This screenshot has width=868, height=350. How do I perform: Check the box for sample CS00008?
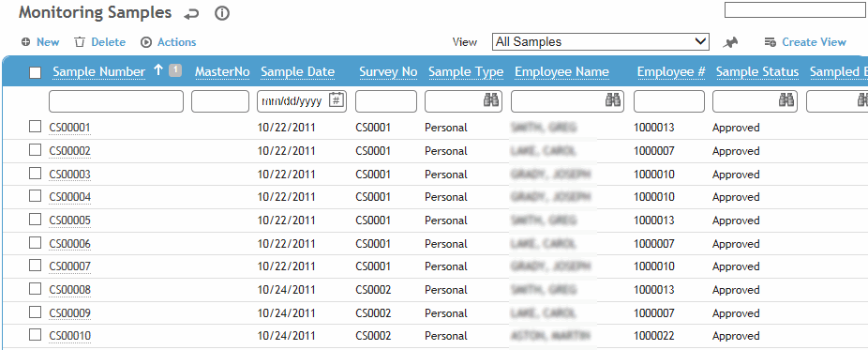pyautogui.click(x=35, y=288)
